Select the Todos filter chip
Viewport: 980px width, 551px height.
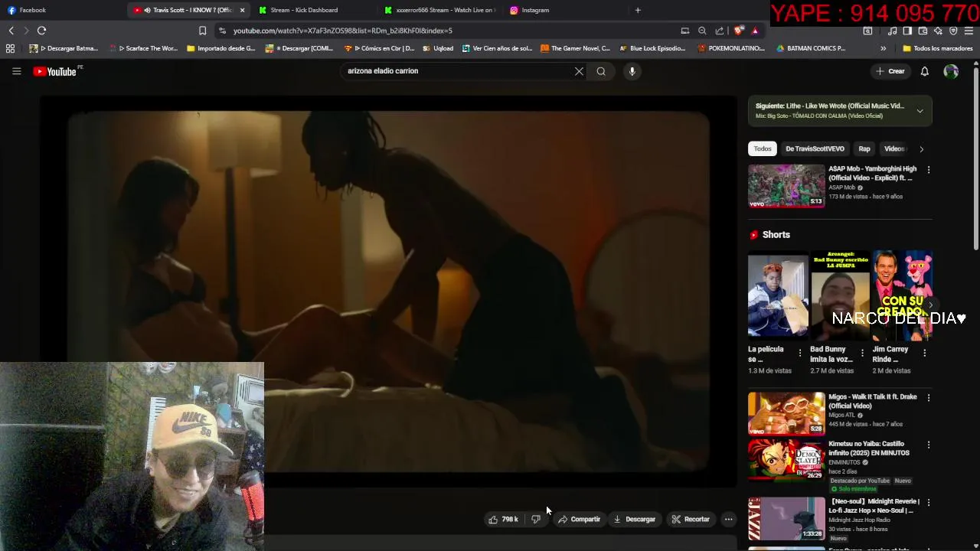point(763,148)
